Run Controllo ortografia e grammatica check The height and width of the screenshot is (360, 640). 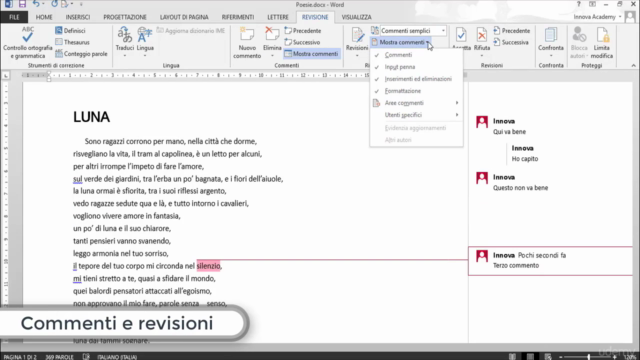(x=28, y=43)
